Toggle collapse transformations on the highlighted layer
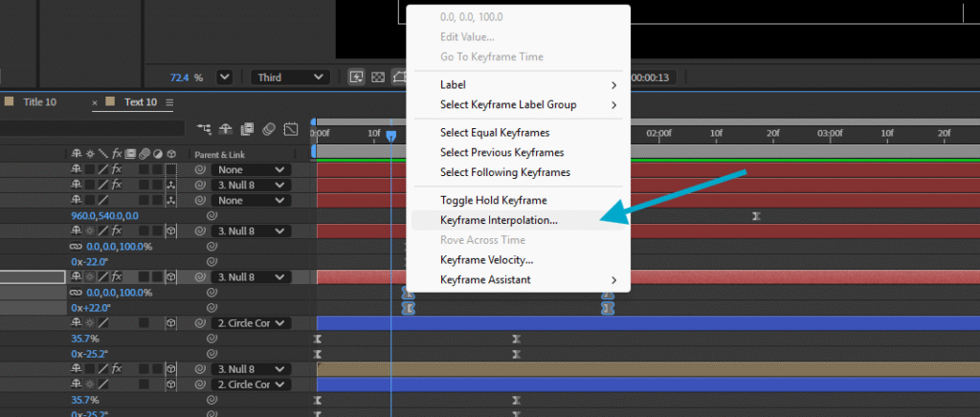The image size is (980, 417). [90, 277]
